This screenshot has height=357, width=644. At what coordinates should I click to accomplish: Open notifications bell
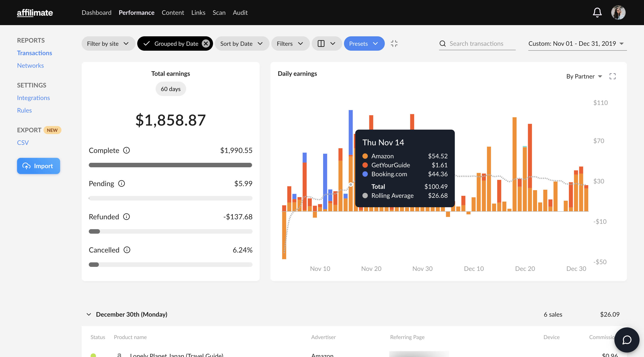click(x=597, y=13)
